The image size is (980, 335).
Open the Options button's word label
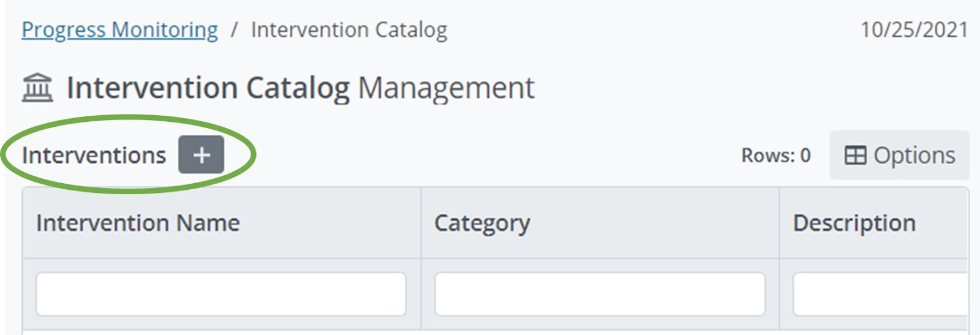tap(914, 156)
